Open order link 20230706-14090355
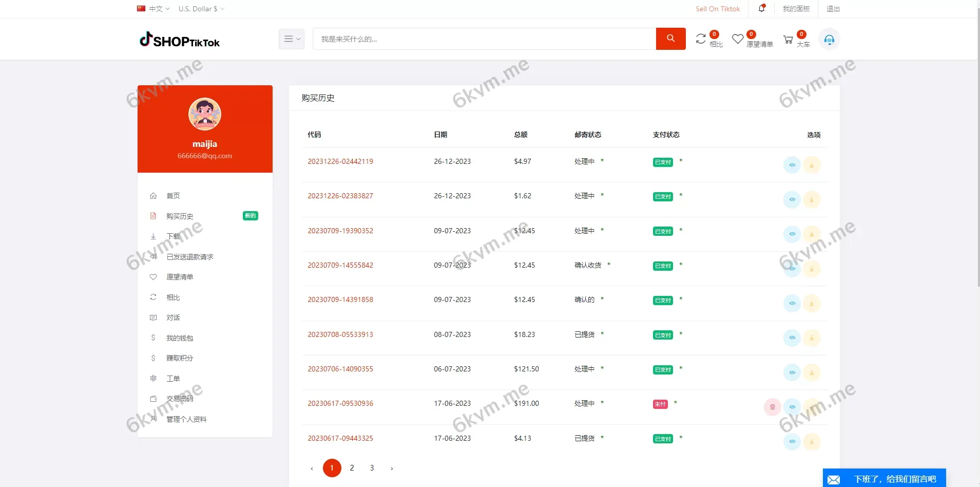This screenshot has height=487, width=980. click(x=340, y=368)
